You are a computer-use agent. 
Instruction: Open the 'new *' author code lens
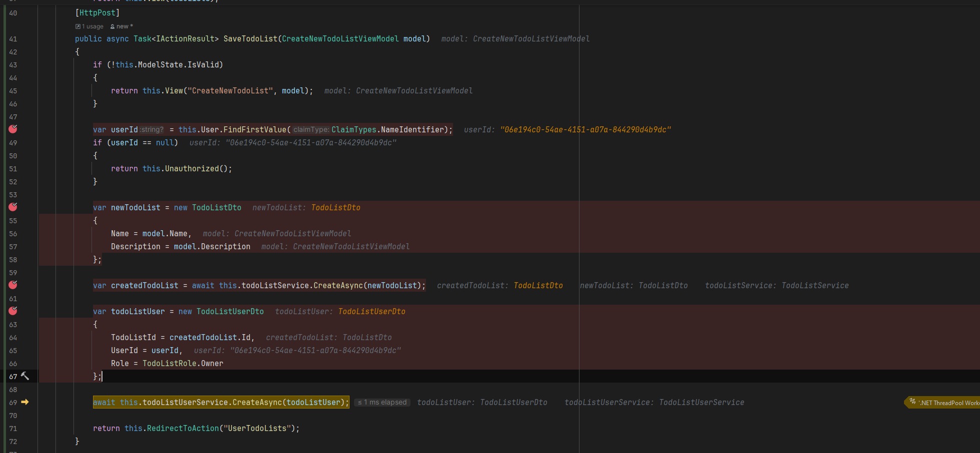(x=121, y=26)
